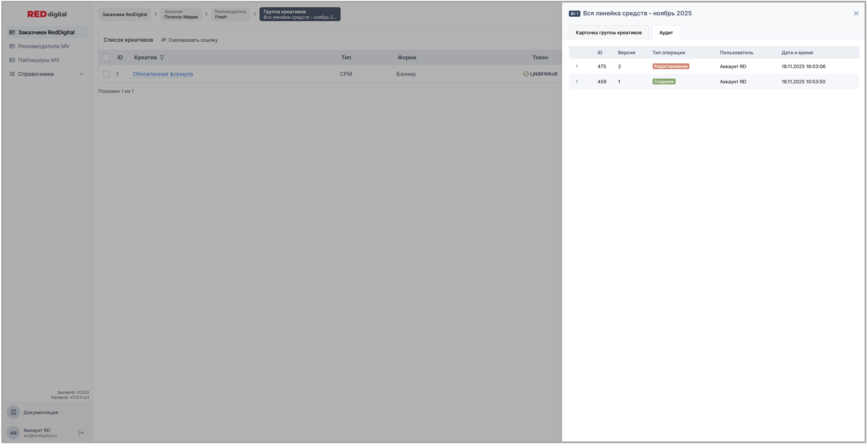Open the Обновленная формула creative link

[163, 74]
